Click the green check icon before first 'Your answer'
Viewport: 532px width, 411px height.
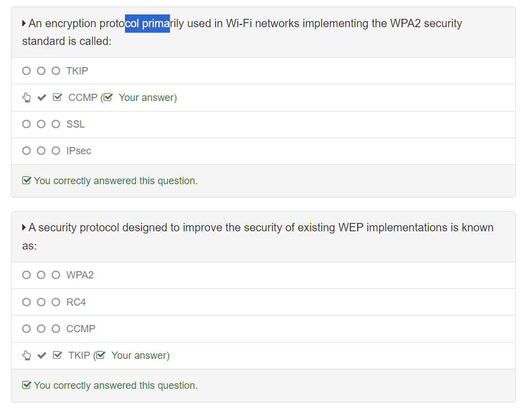pos(108,98)
